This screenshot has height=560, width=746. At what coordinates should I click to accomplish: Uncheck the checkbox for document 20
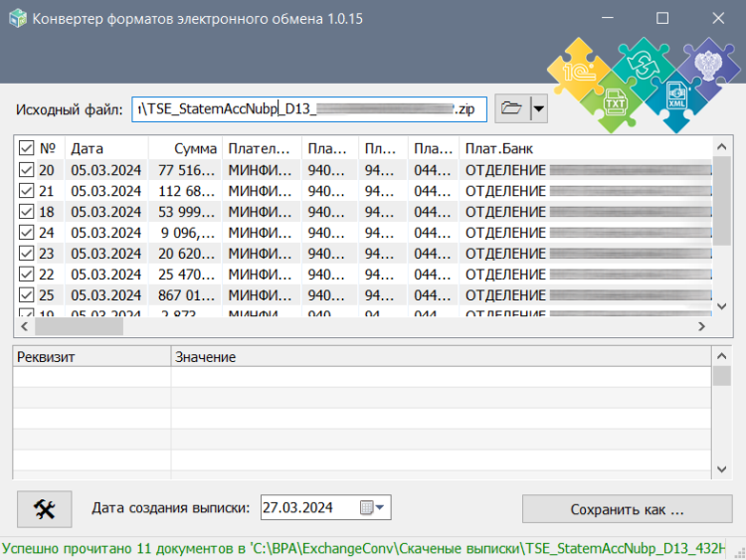pos(26,170)
